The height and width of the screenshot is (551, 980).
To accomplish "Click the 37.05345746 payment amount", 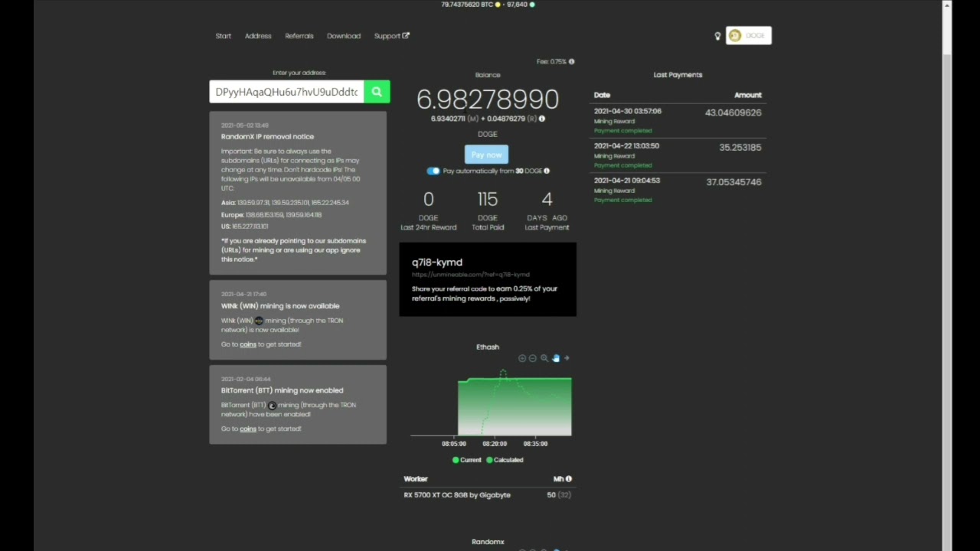I will (x=733, y=182).
